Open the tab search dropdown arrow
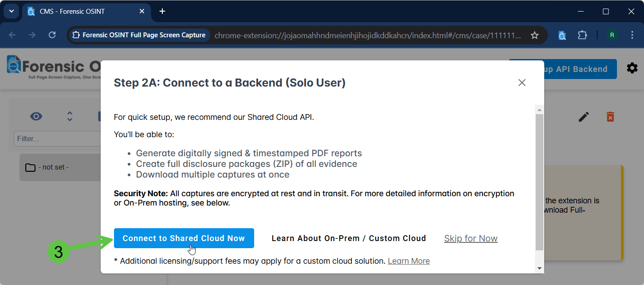The image size is (644, 285). 11,11
